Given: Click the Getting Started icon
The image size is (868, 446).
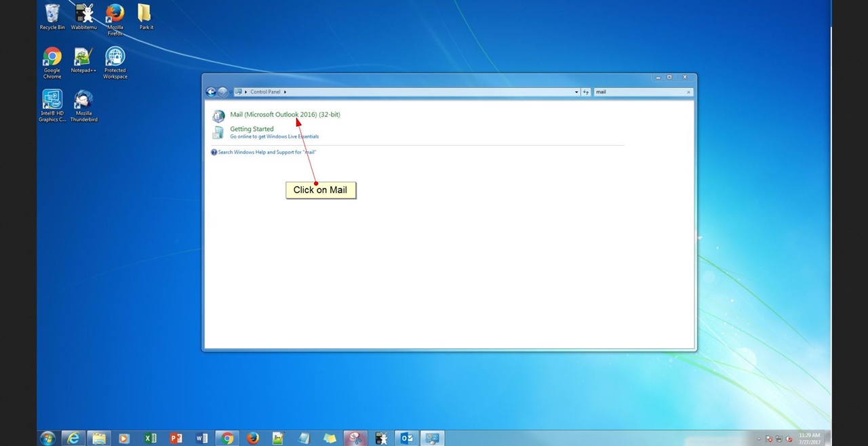Looking at the screenshot, I should pos(218,132).
